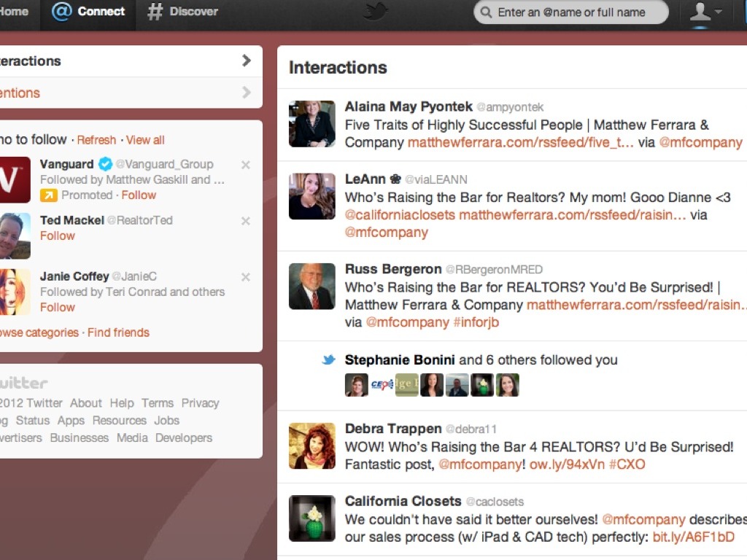Switch to the Home tab
Viewport: 747px width, 560px height.
[15, 12]
